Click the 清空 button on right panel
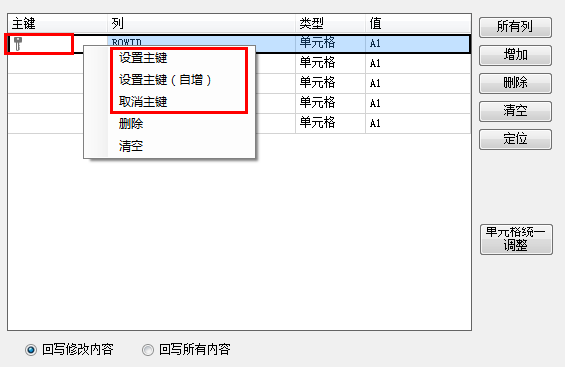 tap(515, 111)
